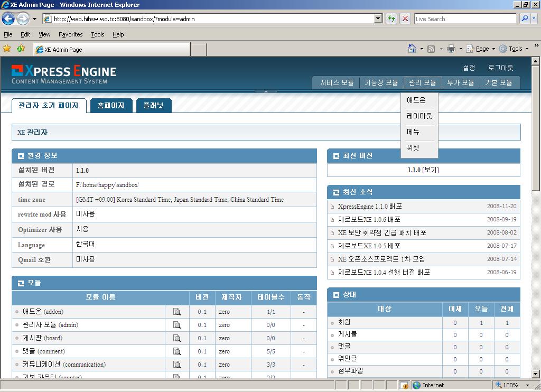Expand the address bar URL dropdown

(x=378, y=18)
